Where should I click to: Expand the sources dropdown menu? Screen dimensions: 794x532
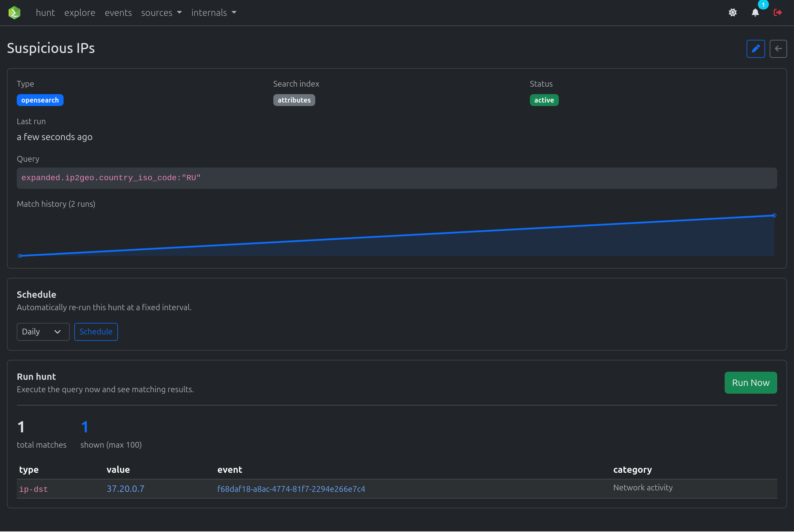[161, 12]
